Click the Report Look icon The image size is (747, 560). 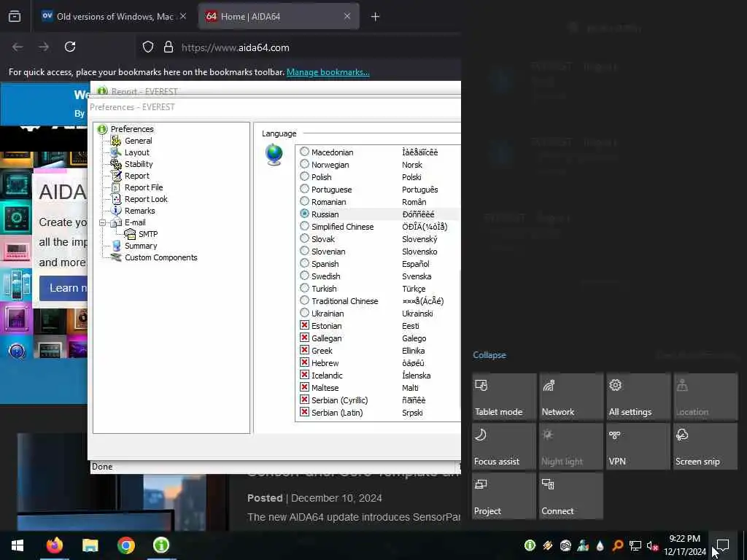pos(116,199)
